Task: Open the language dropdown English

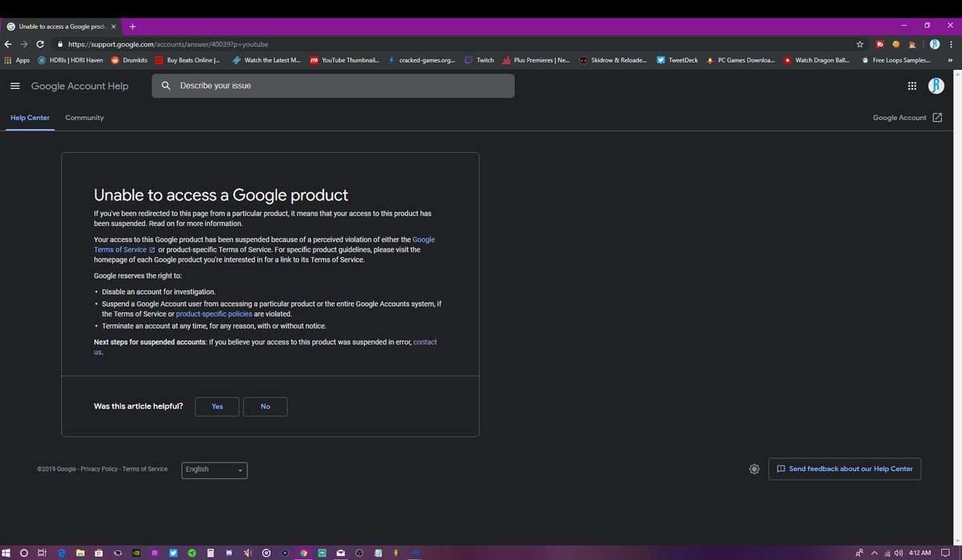Action: coord(214,469)
